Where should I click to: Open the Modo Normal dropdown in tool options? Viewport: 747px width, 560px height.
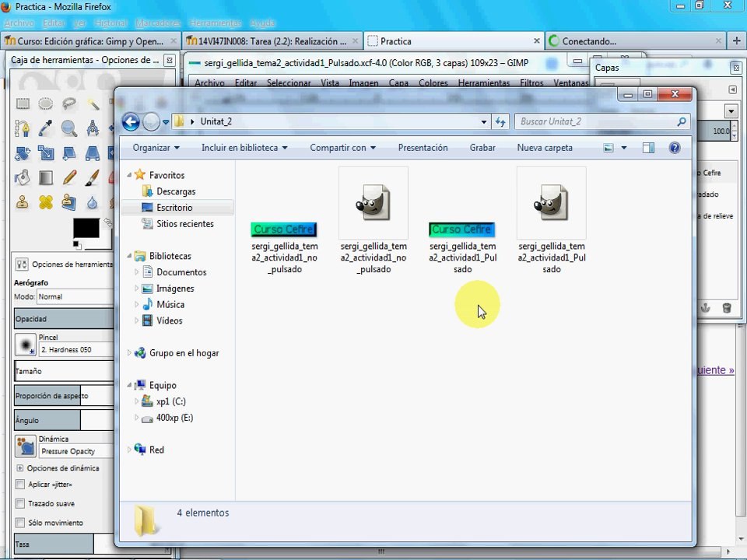click(75, 296)
